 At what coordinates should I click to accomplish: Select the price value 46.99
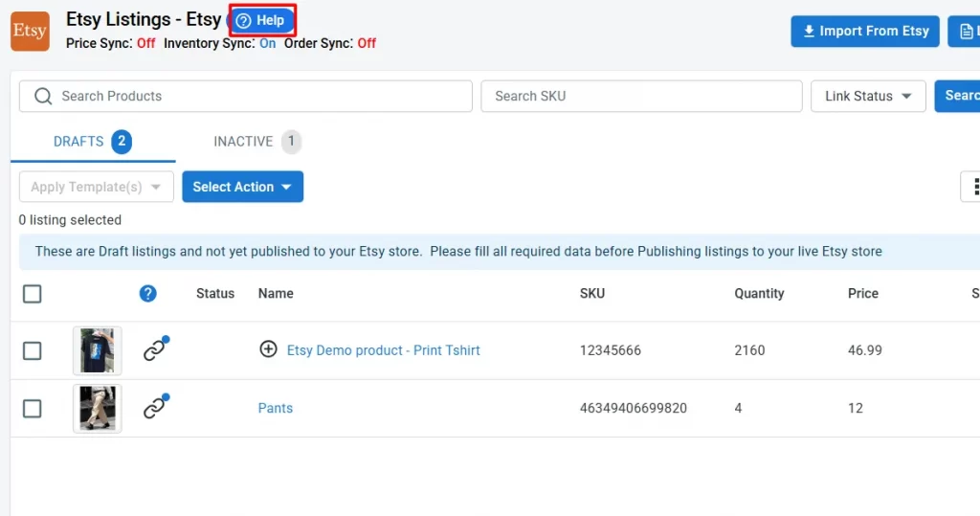(x=865, y=350)
